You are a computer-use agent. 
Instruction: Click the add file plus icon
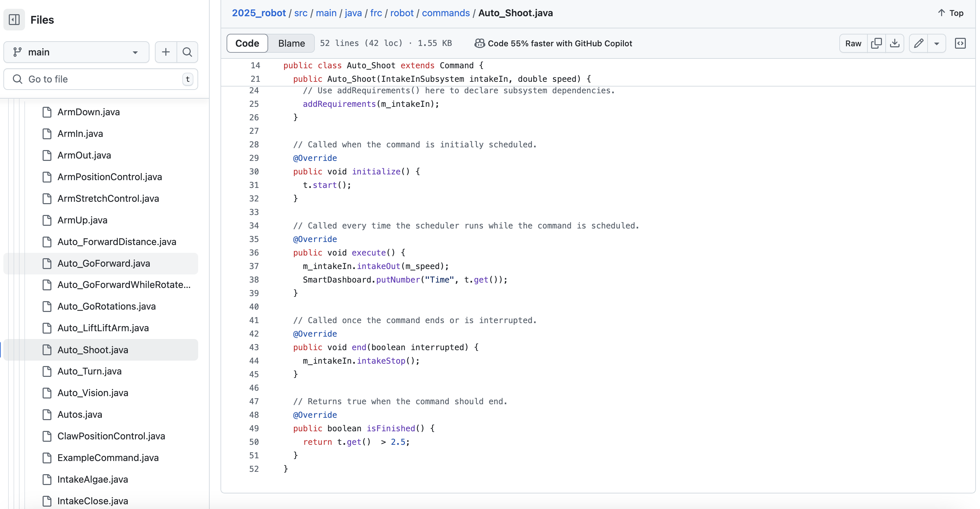[166, 52]
